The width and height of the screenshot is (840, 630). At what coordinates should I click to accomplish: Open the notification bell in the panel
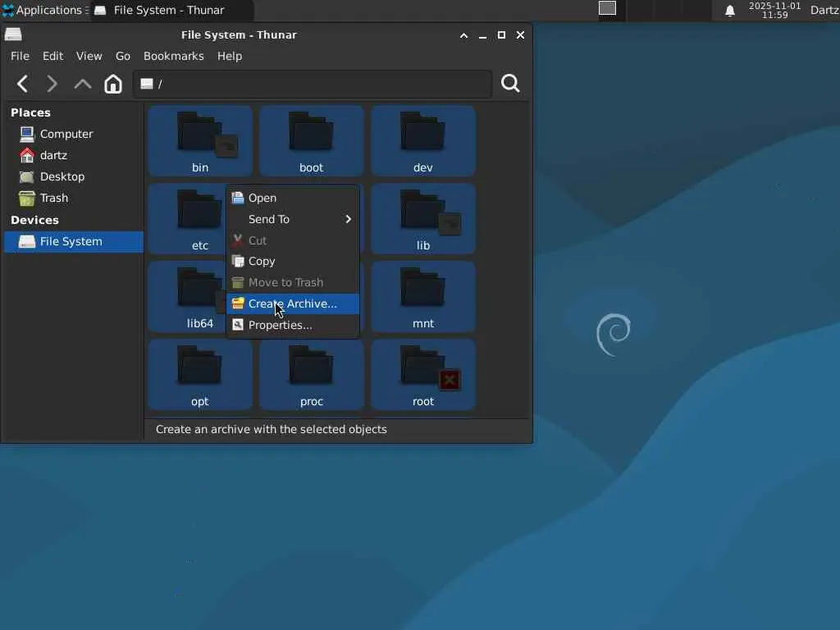pos(729,11)
